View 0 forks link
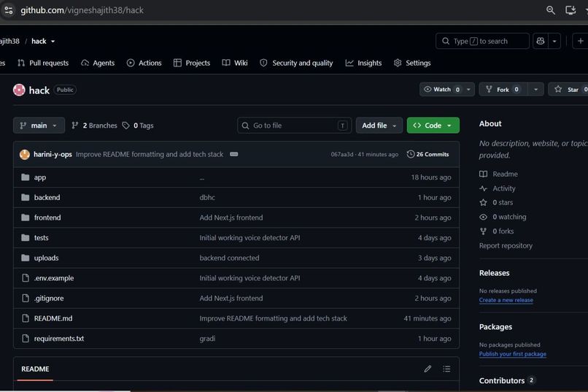The width and height of the screenshot is (588, 392). pos(497,231)
